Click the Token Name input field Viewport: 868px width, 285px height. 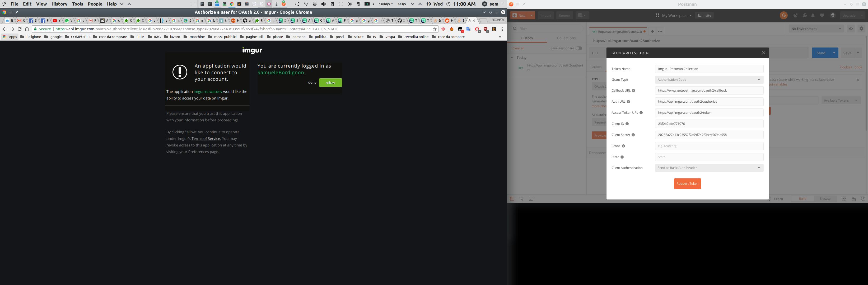(709, 69)
